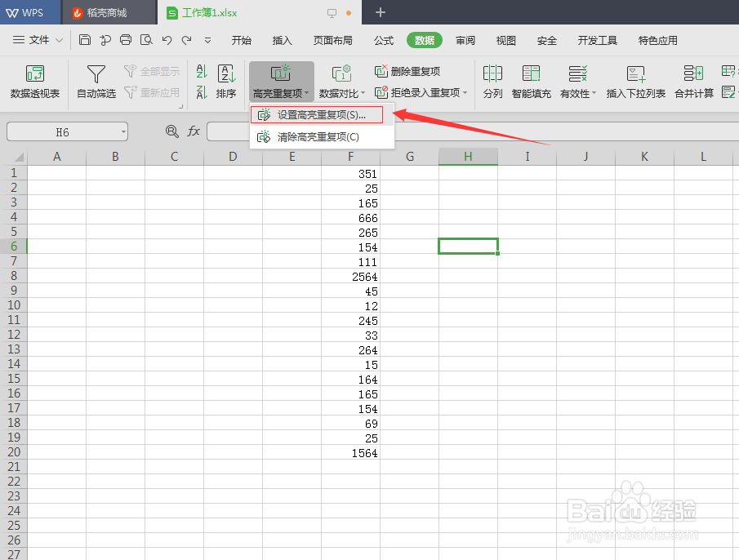Open the PivotTable (数据透视表) tool
739x560 pixels.
point(35,82)
